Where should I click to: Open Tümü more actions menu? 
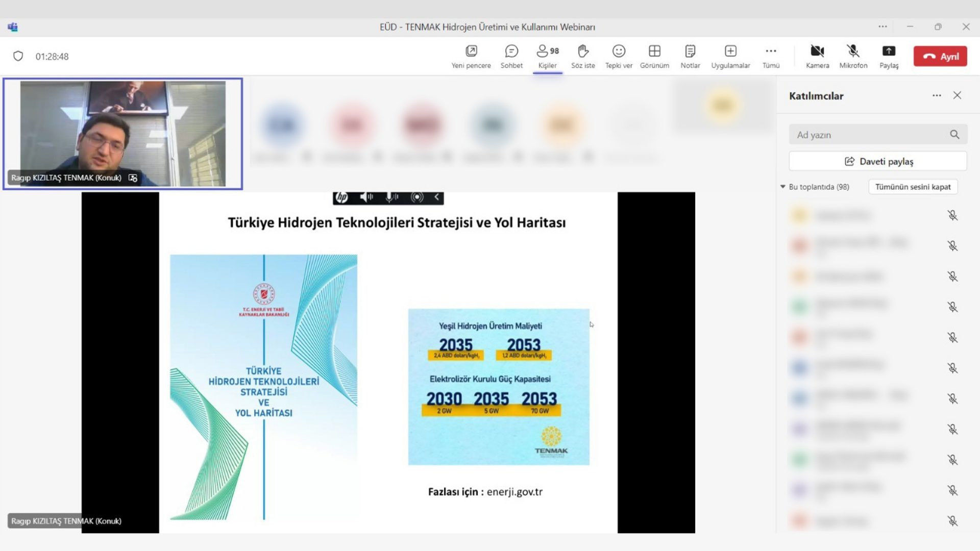(x=771, y=56)
